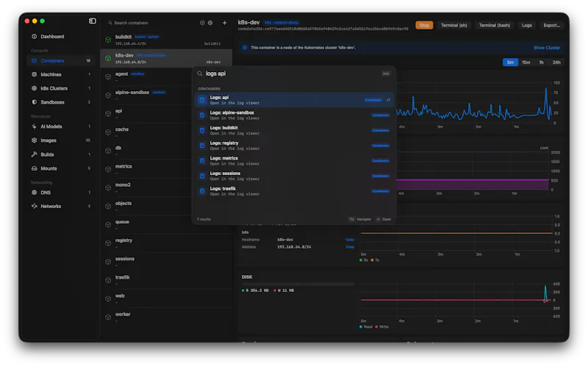This screenshot has height=367, width=588.
Task: Click the Logs toolbar button
Action: tap(526, 26)
